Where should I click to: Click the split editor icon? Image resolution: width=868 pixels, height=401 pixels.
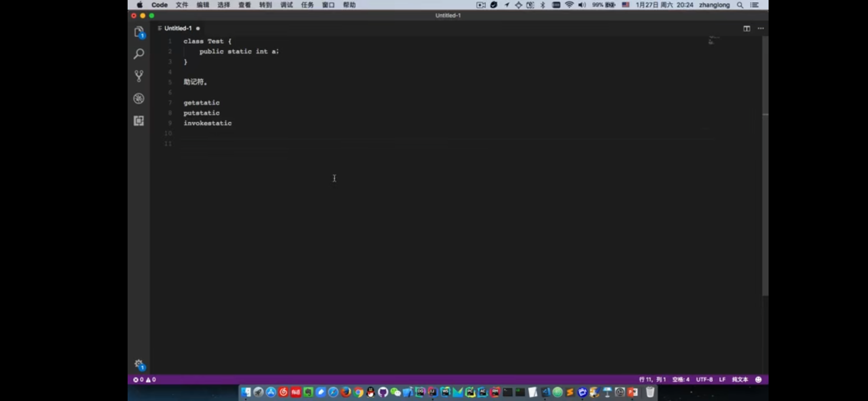click(747, 29)
